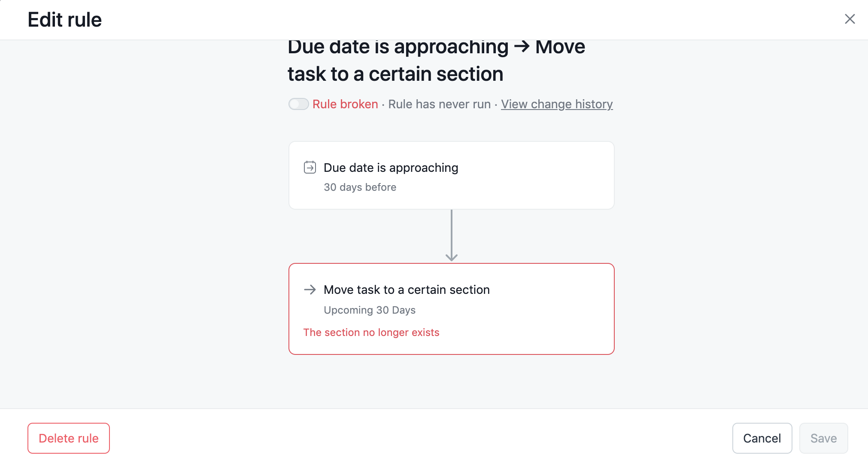
Task: Click the Save button
Action: point(823,438)
